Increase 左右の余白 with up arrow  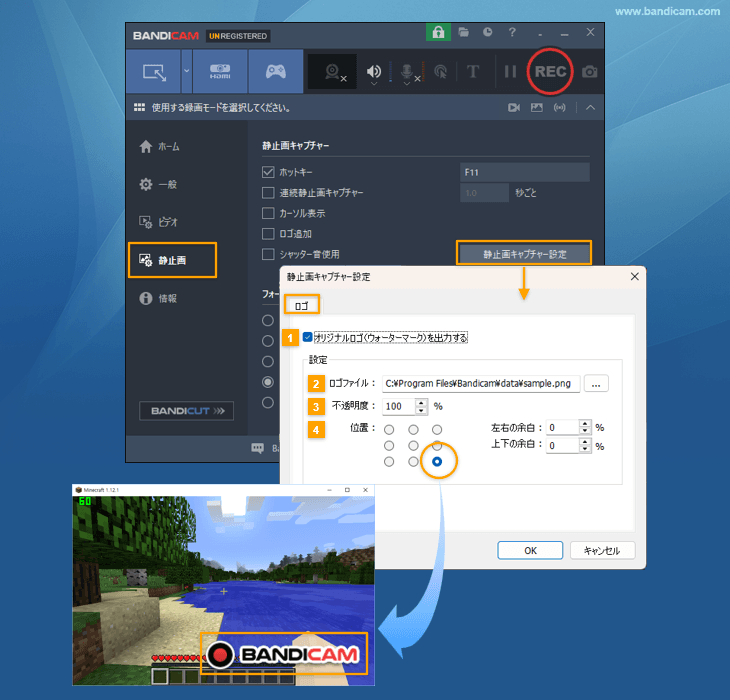coord(585,424)
